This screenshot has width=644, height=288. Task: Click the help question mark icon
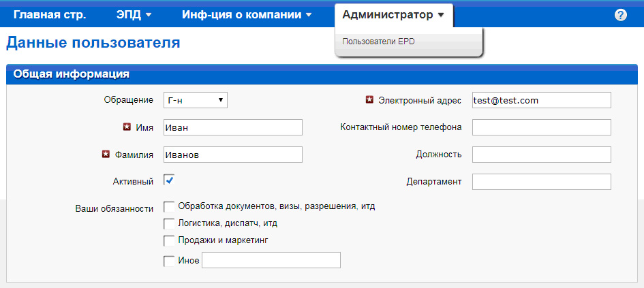coord(620,15)
